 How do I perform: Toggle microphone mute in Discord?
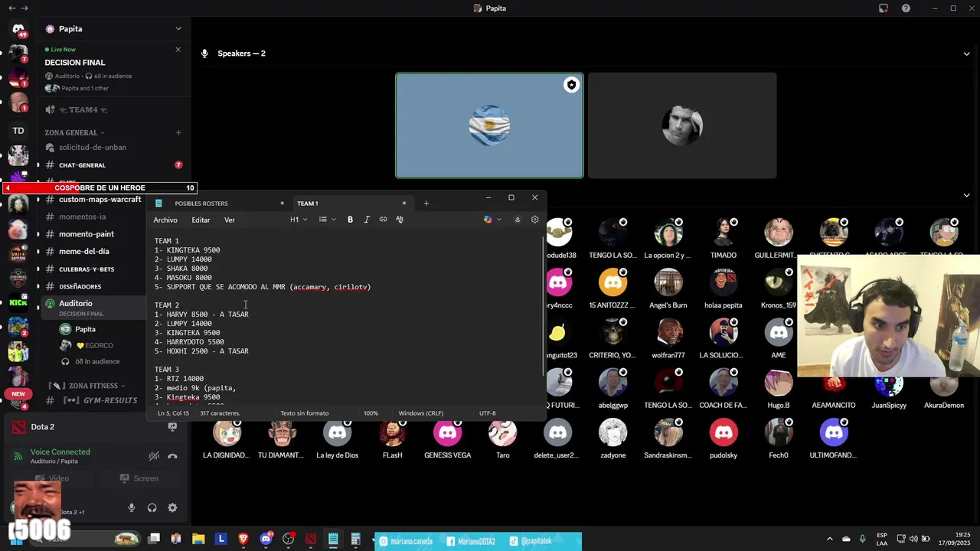[x=132, y=507]
